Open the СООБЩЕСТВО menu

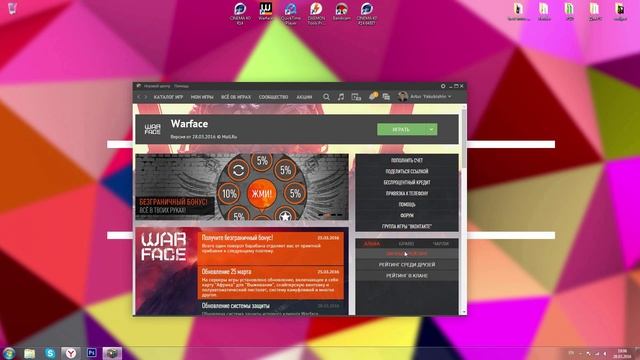273,97
